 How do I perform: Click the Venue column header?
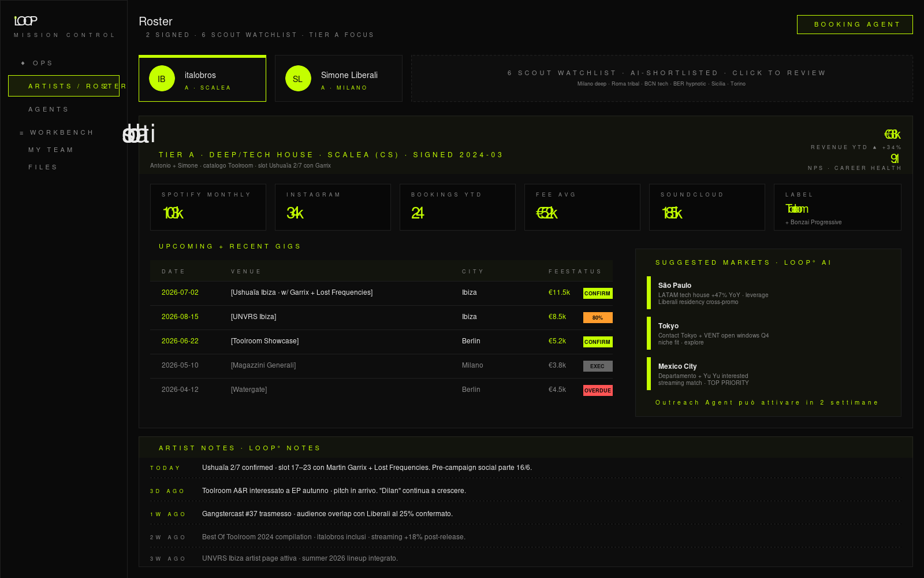pyautogui.click(x=246, y=272)
